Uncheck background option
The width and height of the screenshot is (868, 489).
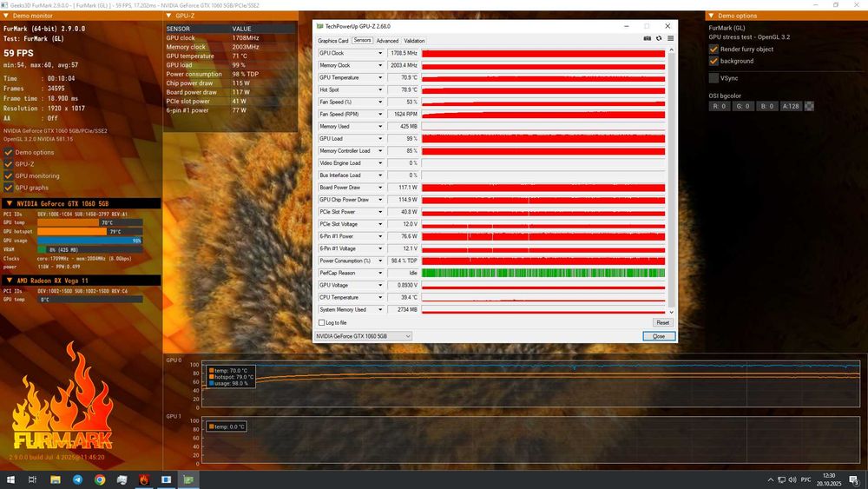(x=713, y=61)
